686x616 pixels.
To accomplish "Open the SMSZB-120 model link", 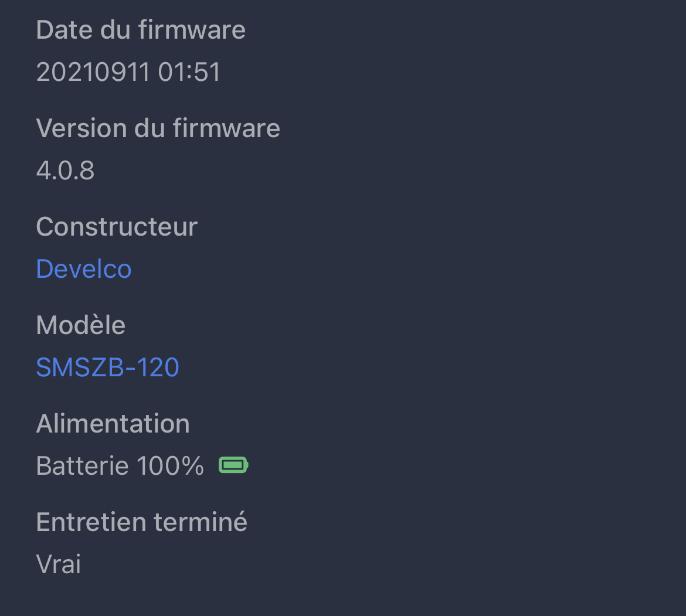I will point(108,367).
